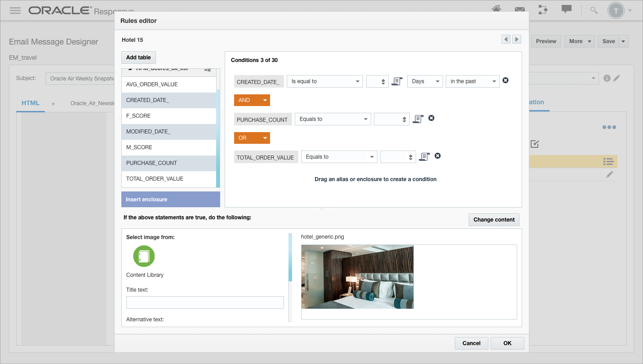Click the list icon on the highlighted row

(x=608, y=161)
